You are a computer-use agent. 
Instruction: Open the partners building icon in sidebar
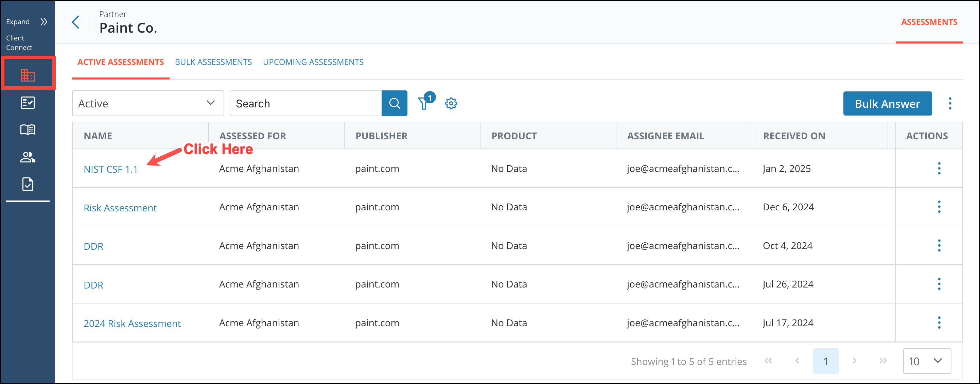[28, 75]
